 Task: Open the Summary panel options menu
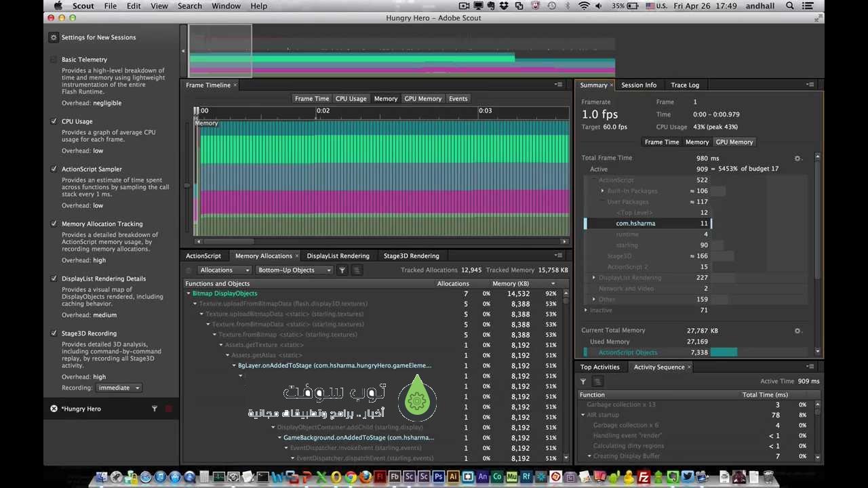click(810, 85)
